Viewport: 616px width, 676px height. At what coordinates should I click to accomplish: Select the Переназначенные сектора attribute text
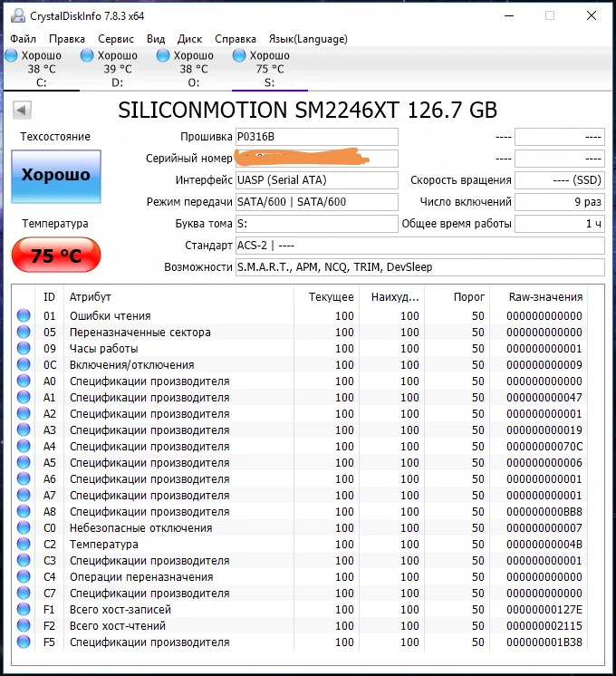(140, 333)
